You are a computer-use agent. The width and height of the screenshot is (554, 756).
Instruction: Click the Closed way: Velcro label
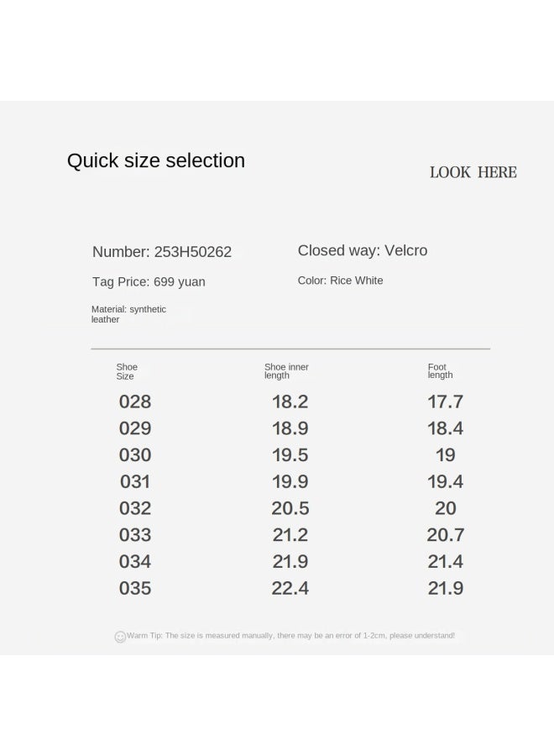pos(363,250)
